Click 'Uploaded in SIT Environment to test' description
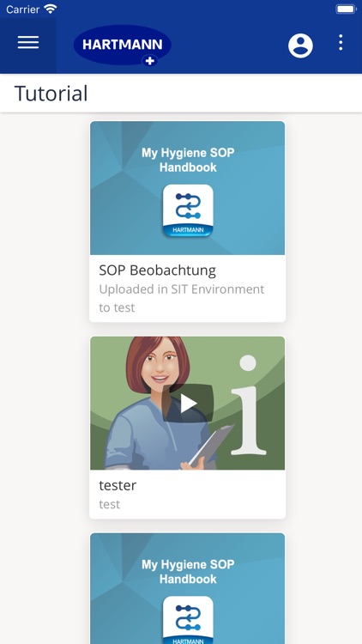This screenshot has width=362, height=644. pyautogui.click(x=182, y=298)
